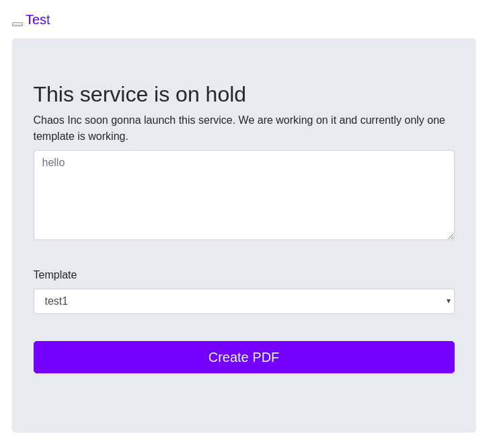Screen dimensions: 495x448
Task: Click the word 'hold' in the heading
Action: [225, 94]
